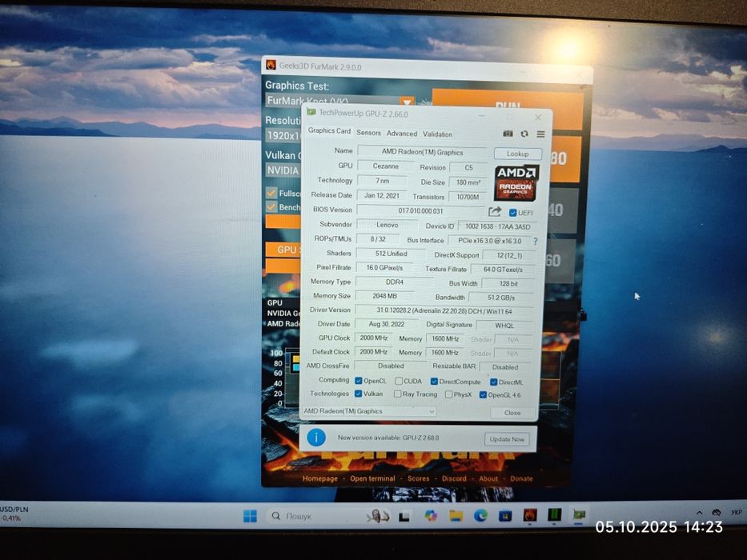Toggle the Vulkan checkbox
The height and width of the screenshot is (560, 747).
pos(358,394)
